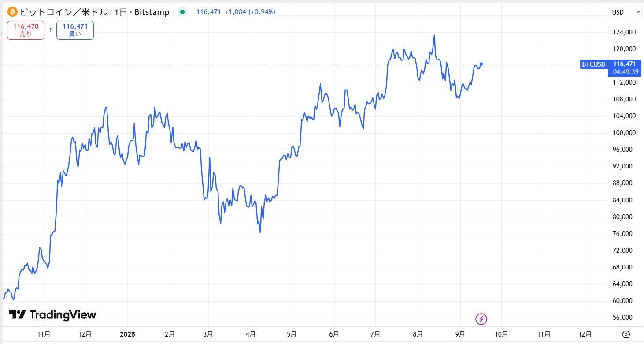
Task: Click the 2月 label on time axis
Action: point(170,334)
